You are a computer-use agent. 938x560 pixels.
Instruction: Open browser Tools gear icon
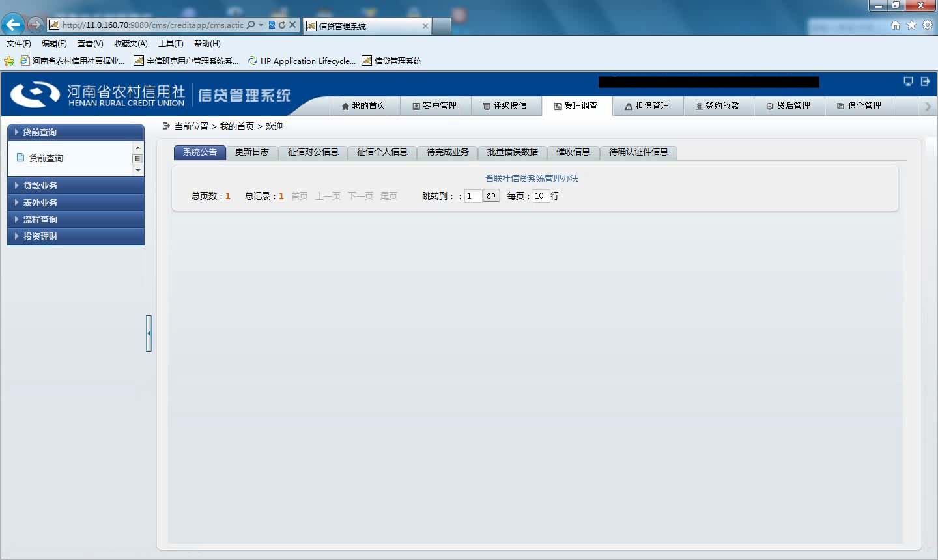[927, 25]
